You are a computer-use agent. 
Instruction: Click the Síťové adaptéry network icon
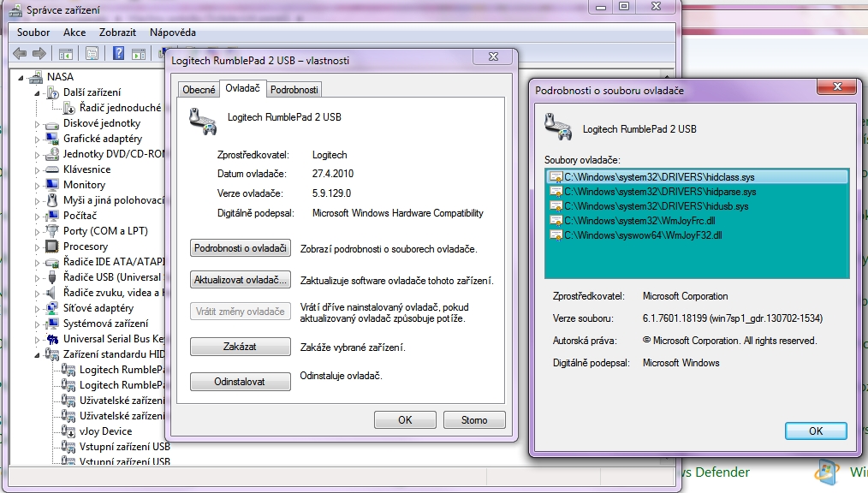52,307
